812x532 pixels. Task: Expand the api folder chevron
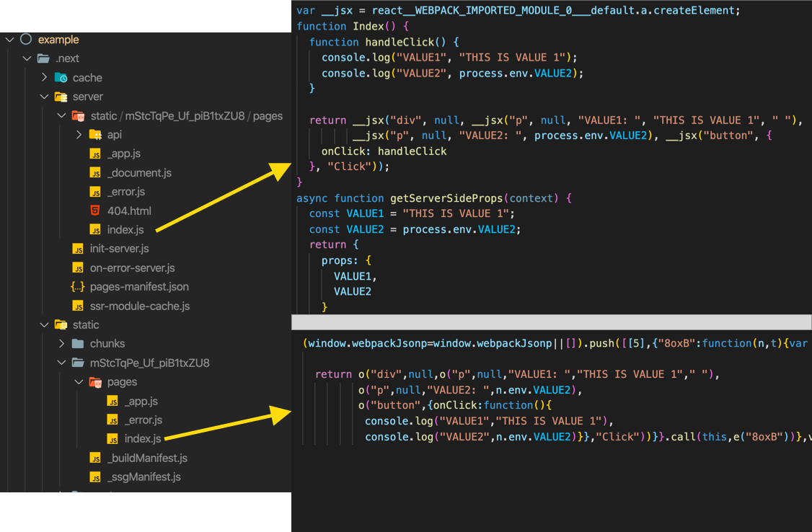79,135
